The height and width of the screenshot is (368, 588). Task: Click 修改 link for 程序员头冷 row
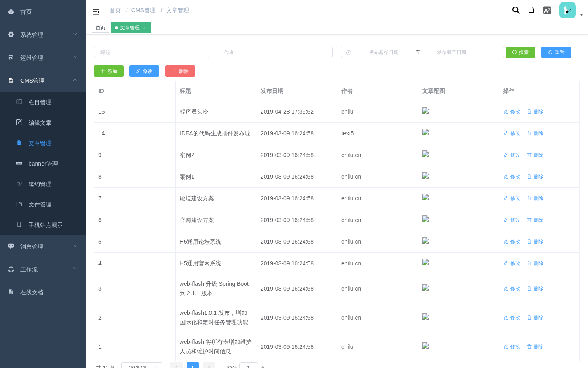512,112
